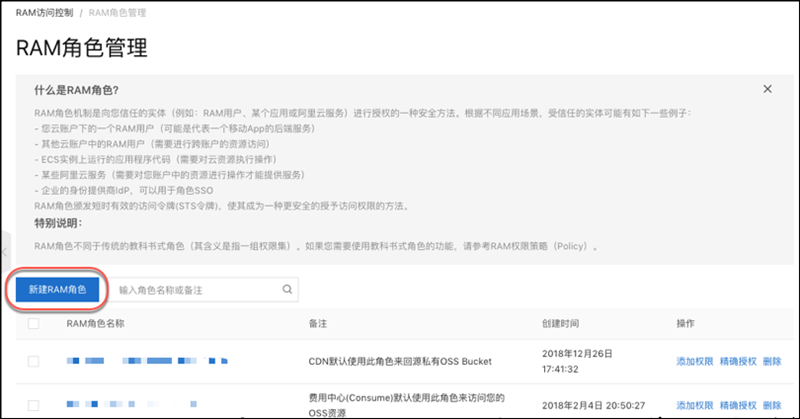Close the 什么是RAM角色 info panel
The height and width of the screenshot is (419, 800).
[767, 89]
